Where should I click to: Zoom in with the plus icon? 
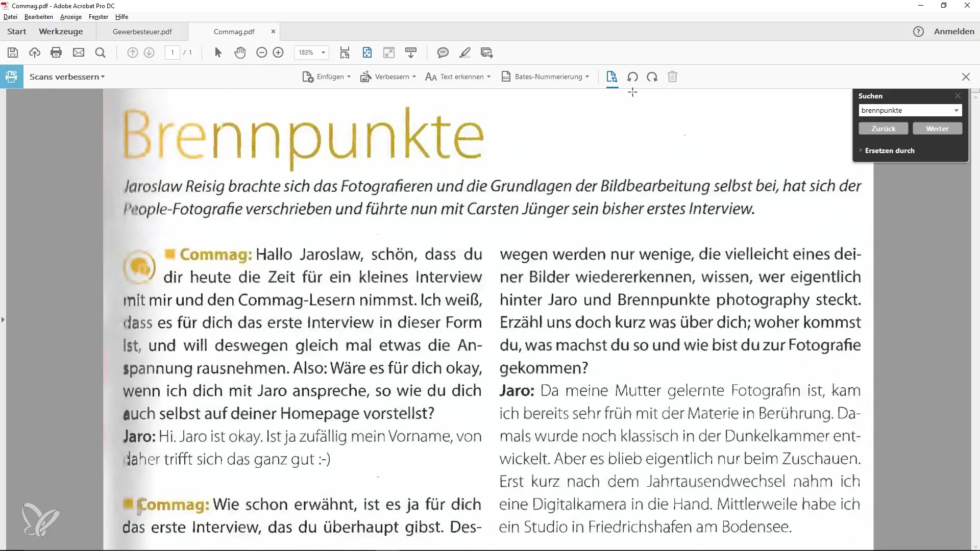pos(278,53)
